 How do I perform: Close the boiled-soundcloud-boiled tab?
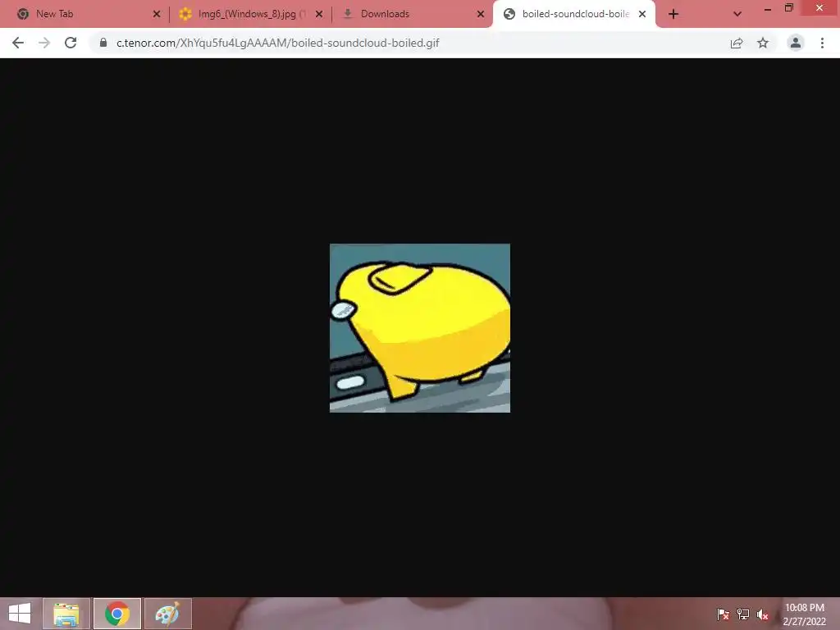(642, 14)
